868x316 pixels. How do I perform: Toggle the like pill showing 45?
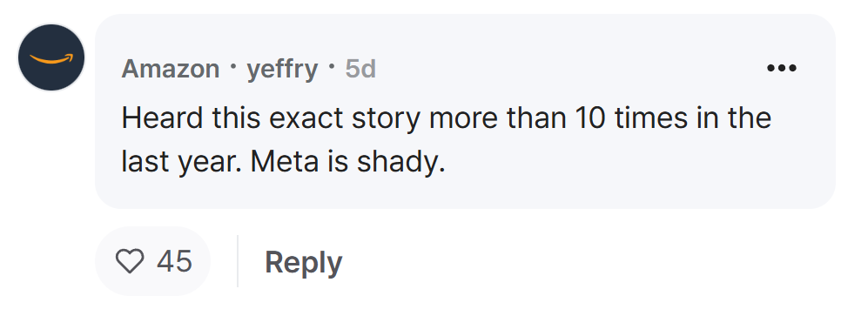click(152, 261)
